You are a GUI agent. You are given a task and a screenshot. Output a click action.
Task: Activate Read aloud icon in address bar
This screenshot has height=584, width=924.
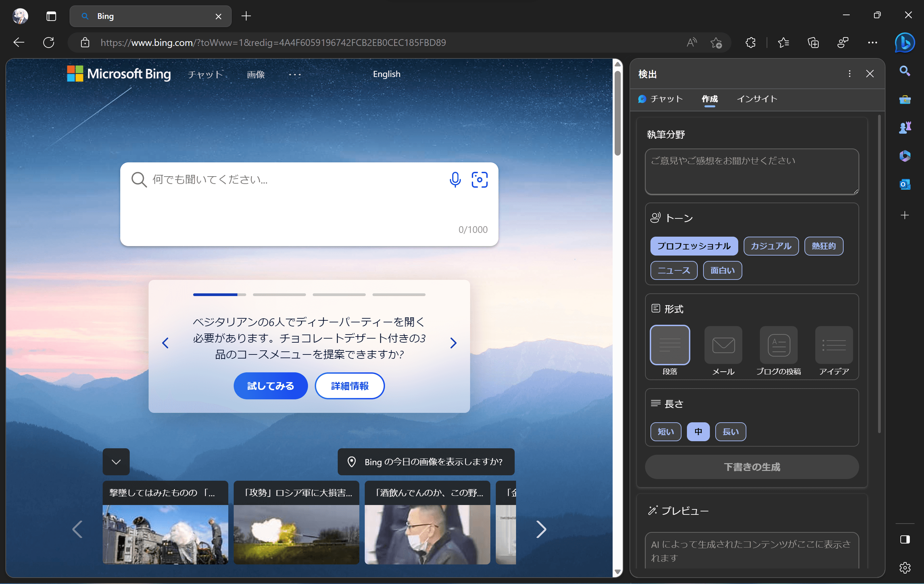[691, 43]
